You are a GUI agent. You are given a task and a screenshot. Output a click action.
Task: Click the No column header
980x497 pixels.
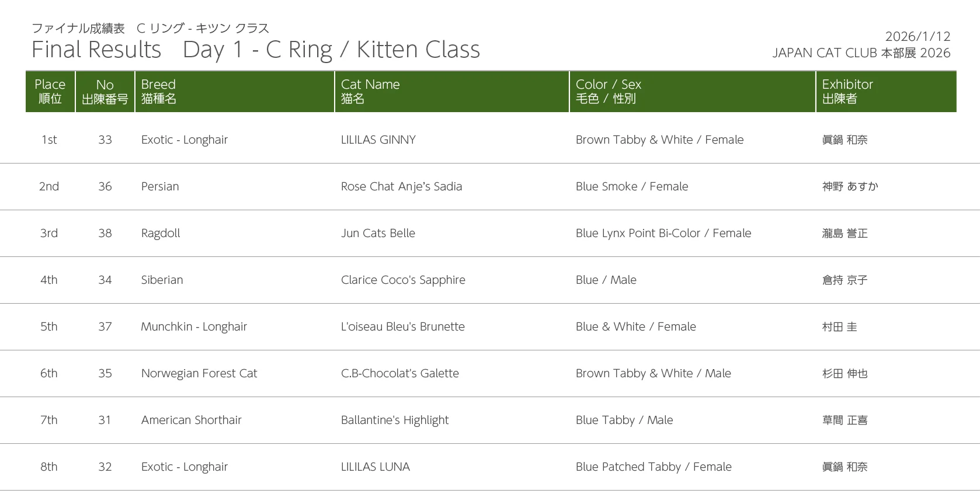105,91
